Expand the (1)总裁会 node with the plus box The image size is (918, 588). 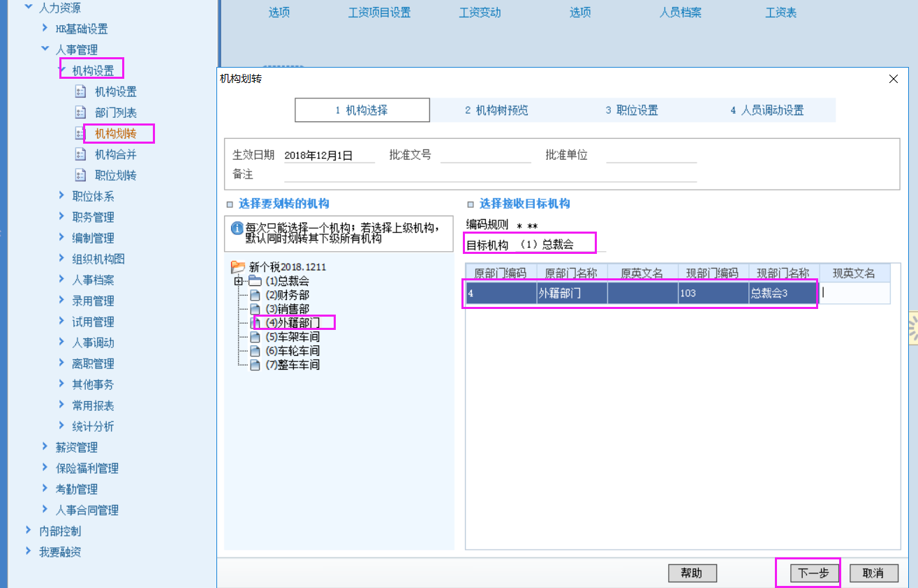239,281
